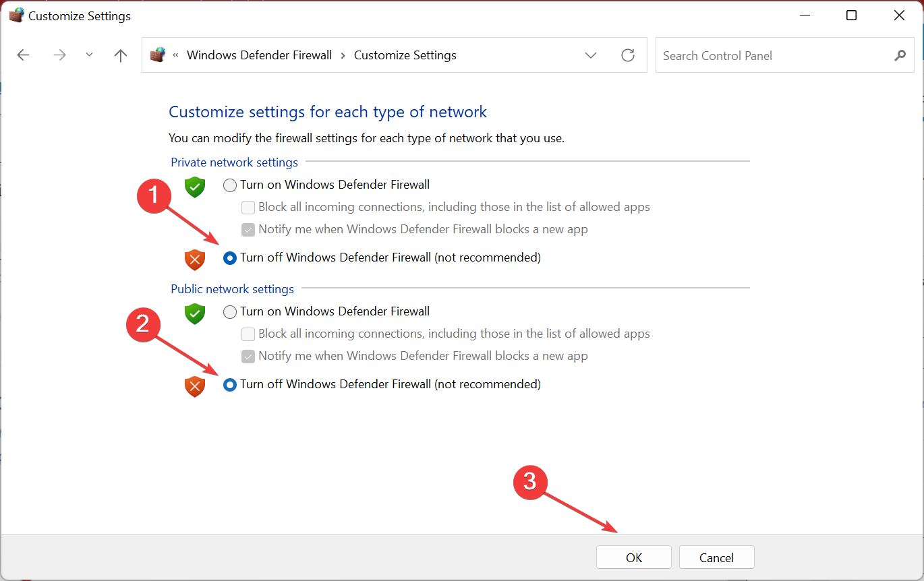
Task: Select Turn off Firewall for Private network
Action: pos(230,258)
